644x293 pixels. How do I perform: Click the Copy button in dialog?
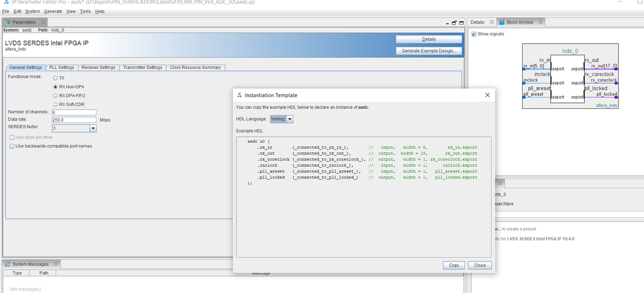pos(454,265)
